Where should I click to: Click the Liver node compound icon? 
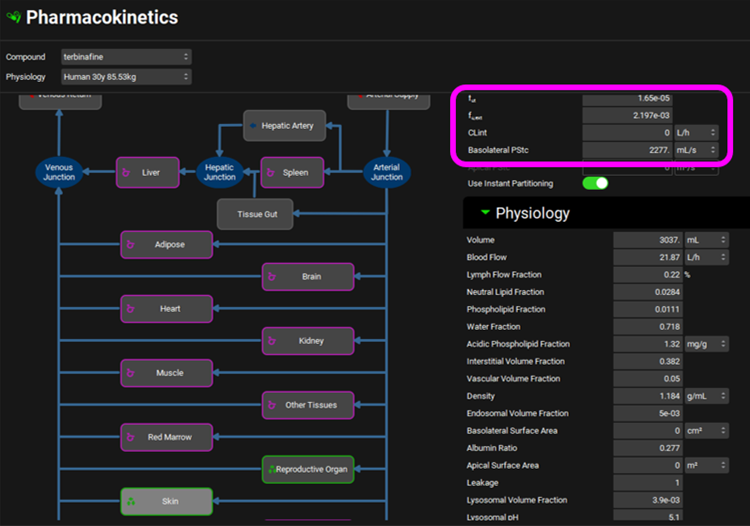(128, 173)
